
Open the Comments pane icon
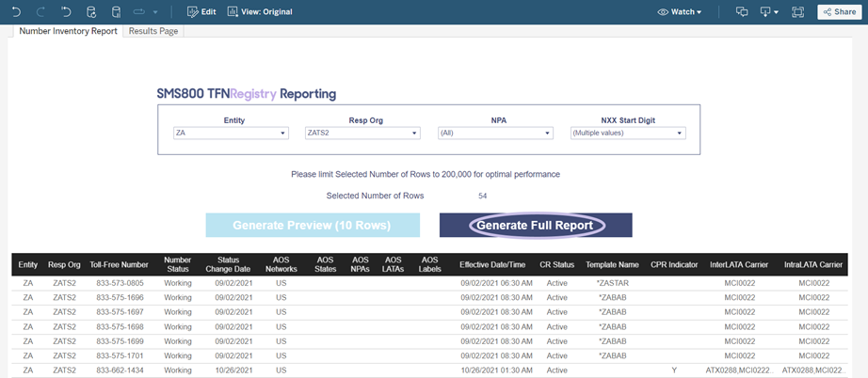742,11
